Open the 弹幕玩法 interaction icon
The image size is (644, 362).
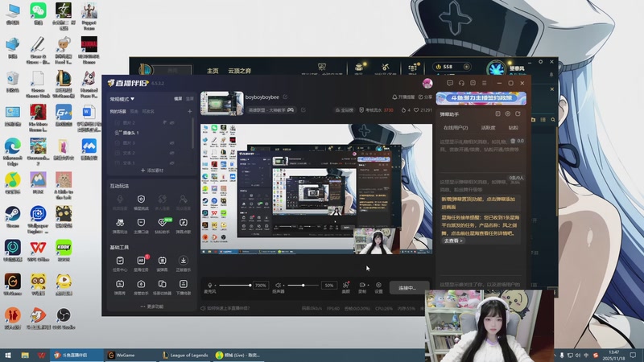[120, 223]
